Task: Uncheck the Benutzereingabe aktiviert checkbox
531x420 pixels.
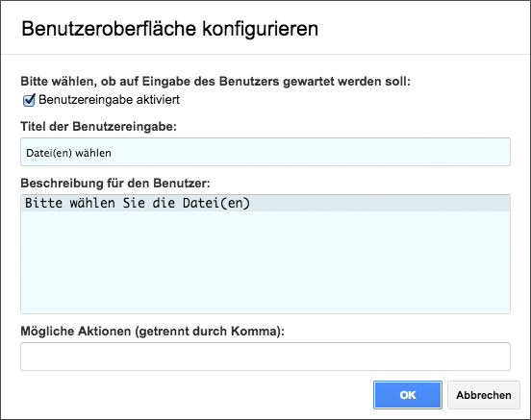Action: 29,100
